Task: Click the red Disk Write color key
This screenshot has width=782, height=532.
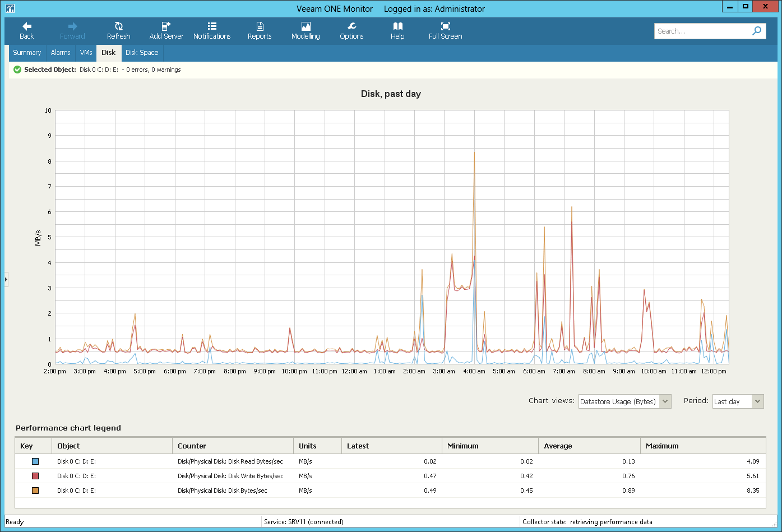Action: [35, 476]
